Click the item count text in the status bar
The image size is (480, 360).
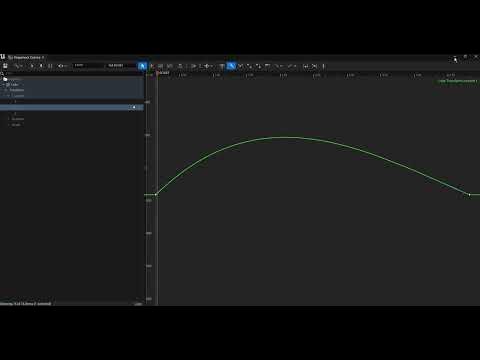coord(26,304)
